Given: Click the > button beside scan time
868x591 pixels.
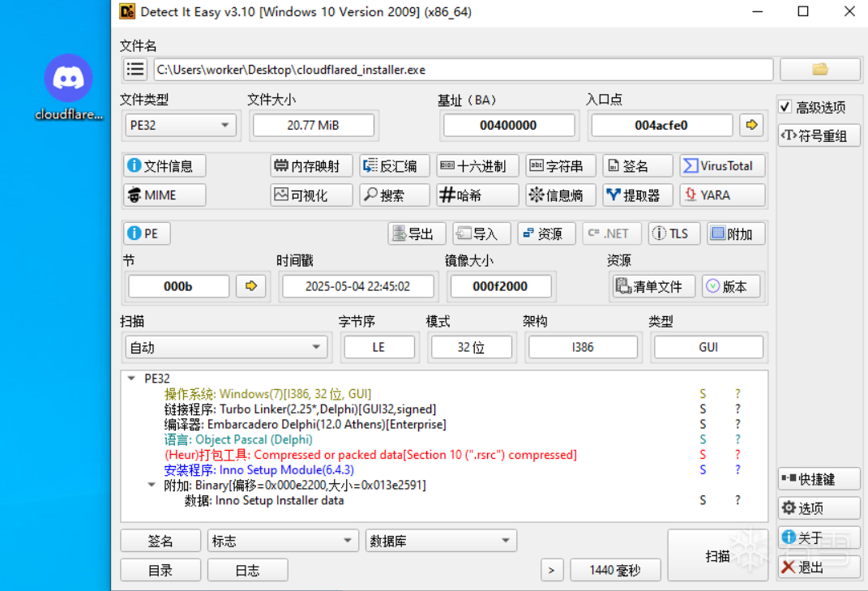Looking at the screenshot, I should (x=551, y=570).
